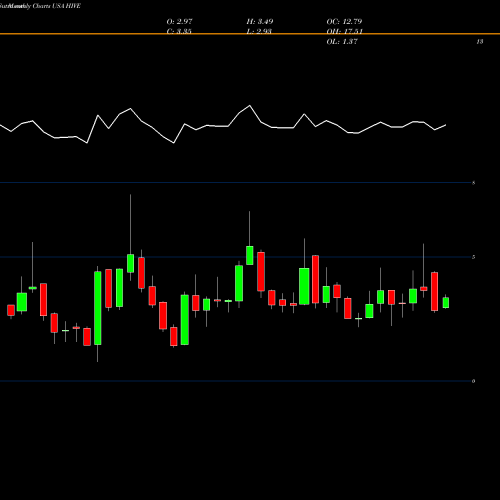Click the right end of the white indicator line
Image resolution: width=500 pixels, height=500 pixels.
point(446,125)
